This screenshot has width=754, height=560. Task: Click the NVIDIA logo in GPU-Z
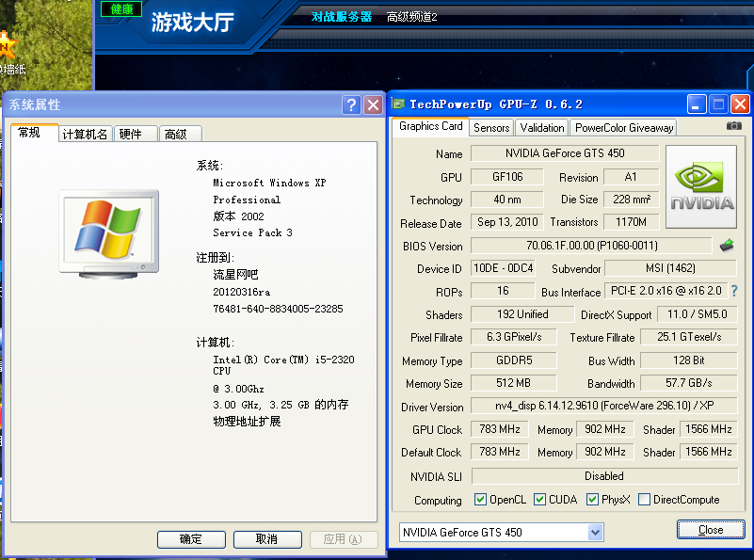(701, 186)
